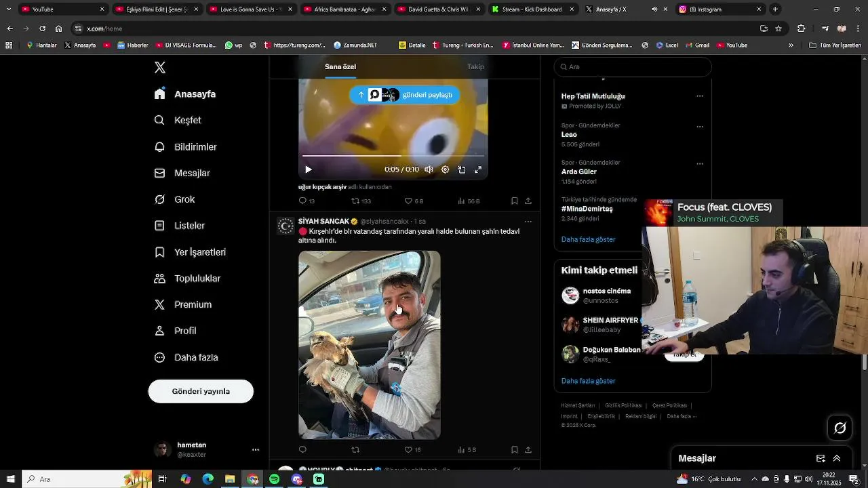Bookmark the video post

tap(515, 201)
